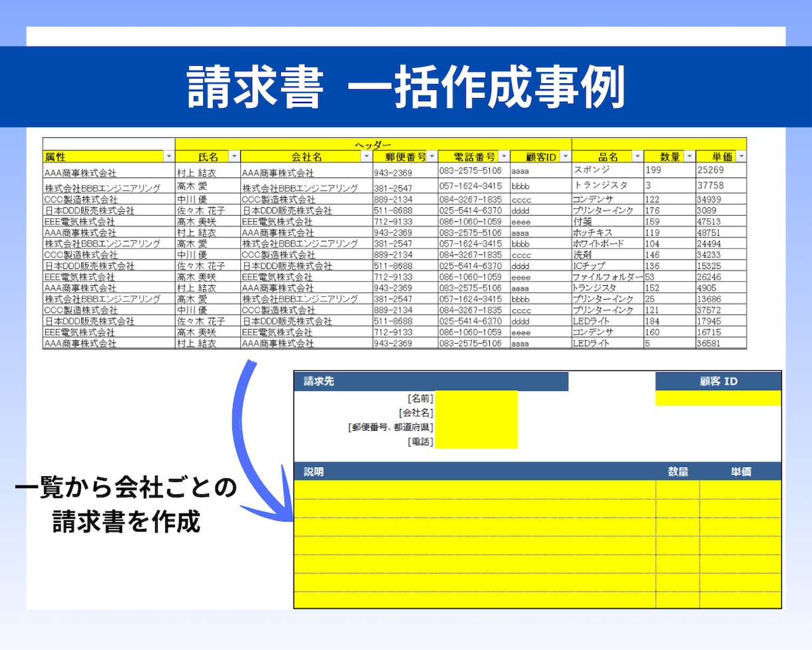The height and width of the screenshot is (650, 812).
Task: Open the 数量 column filter dropdown in the list
Action: 690,157
